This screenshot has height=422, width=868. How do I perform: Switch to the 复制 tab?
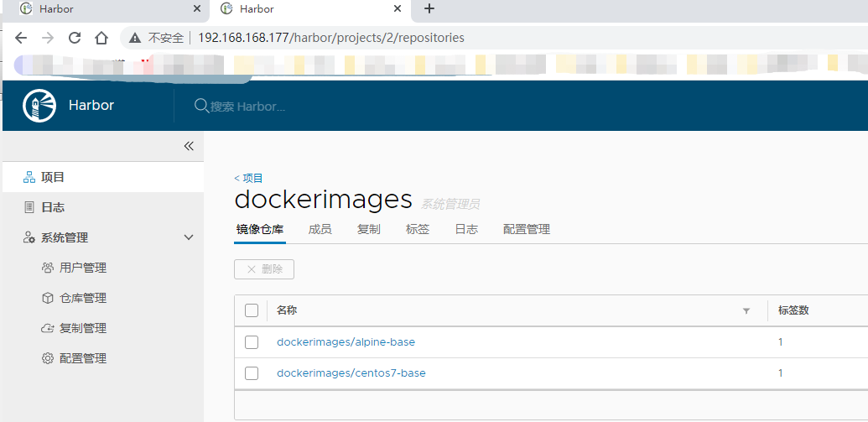coord(369,230)
